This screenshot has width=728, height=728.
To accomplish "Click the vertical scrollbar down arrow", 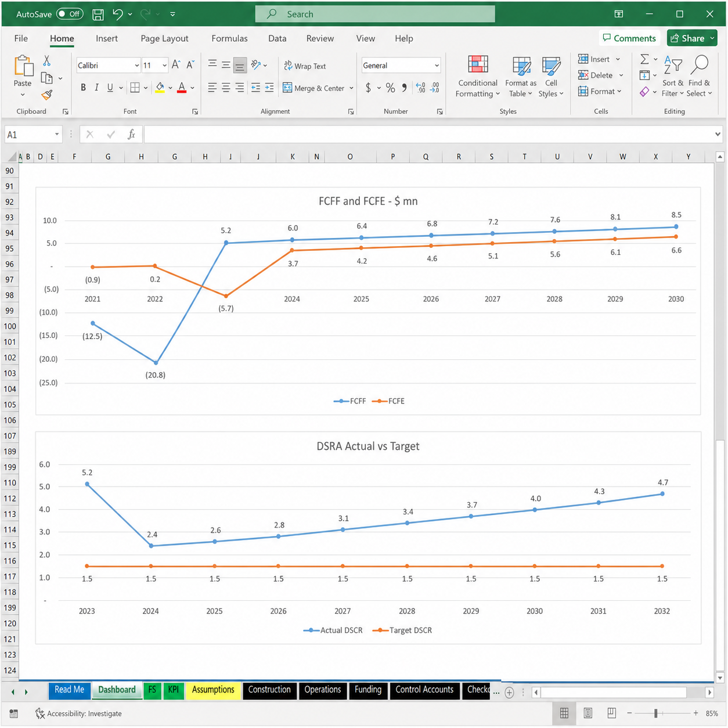I will click(720, 677).
